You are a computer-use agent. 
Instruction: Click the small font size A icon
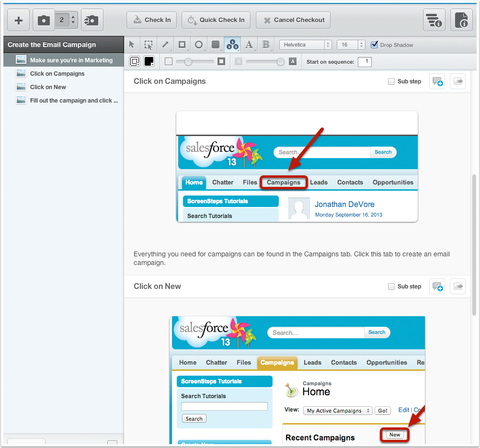pos(239,61)
